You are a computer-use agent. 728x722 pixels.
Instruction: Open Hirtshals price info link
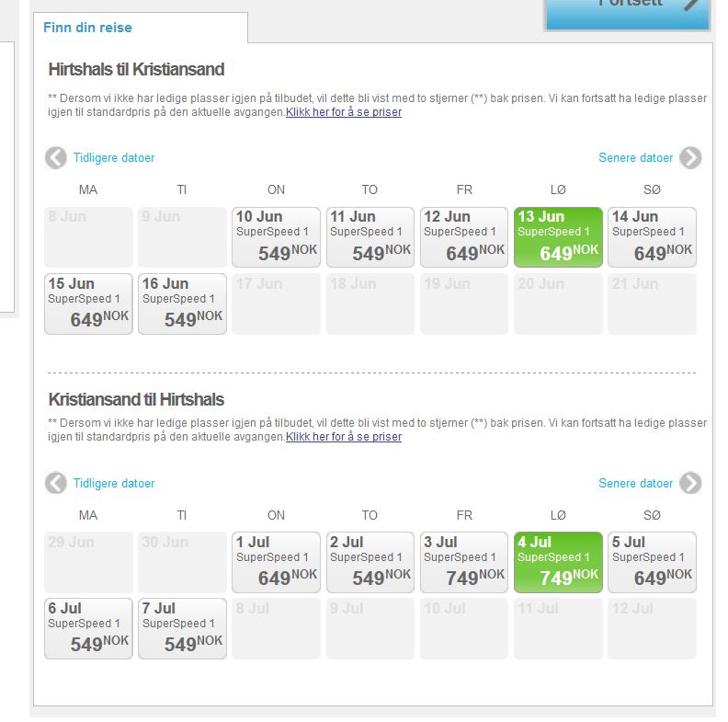click(344, 112)
